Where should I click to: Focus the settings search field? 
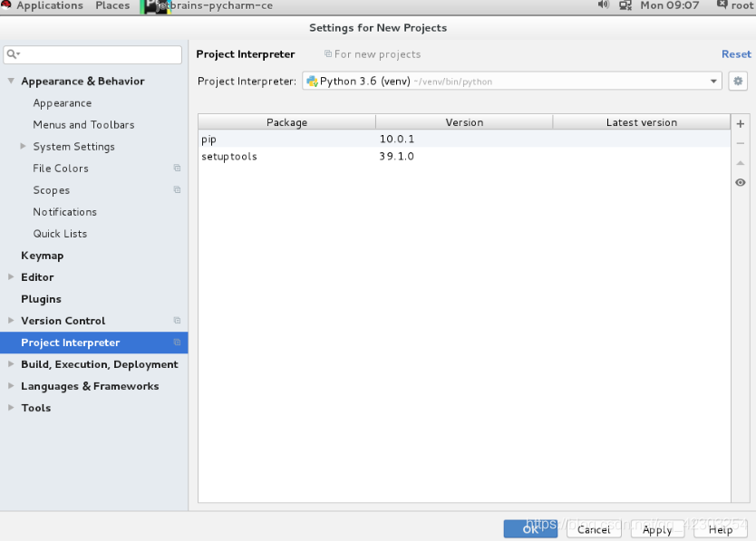tap(92, 54)
